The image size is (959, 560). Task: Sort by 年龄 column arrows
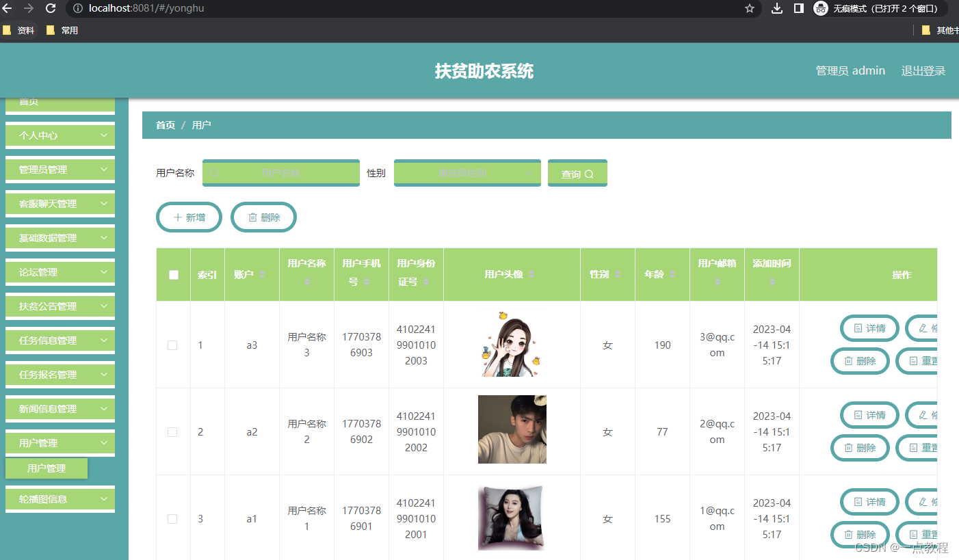(672, 274)
